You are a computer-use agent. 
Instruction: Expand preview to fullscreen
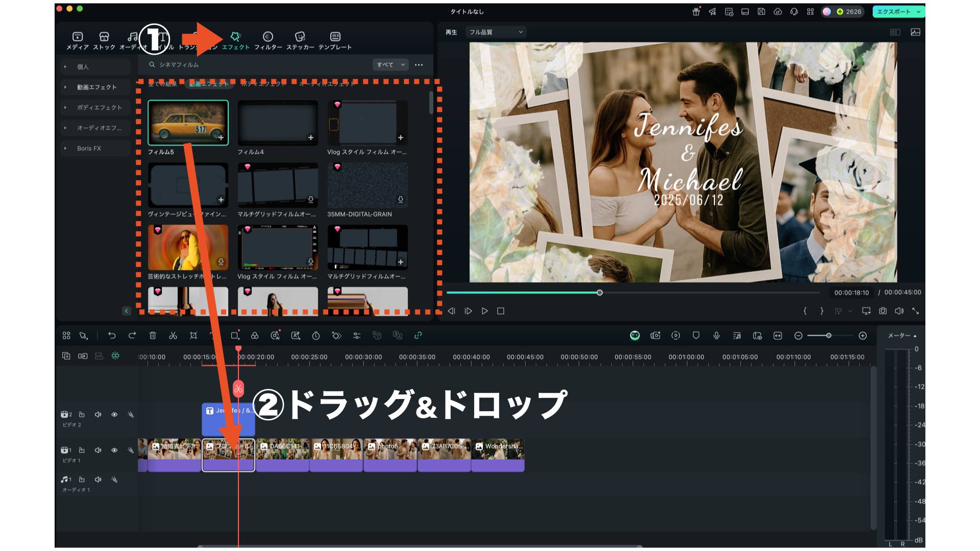916,311
